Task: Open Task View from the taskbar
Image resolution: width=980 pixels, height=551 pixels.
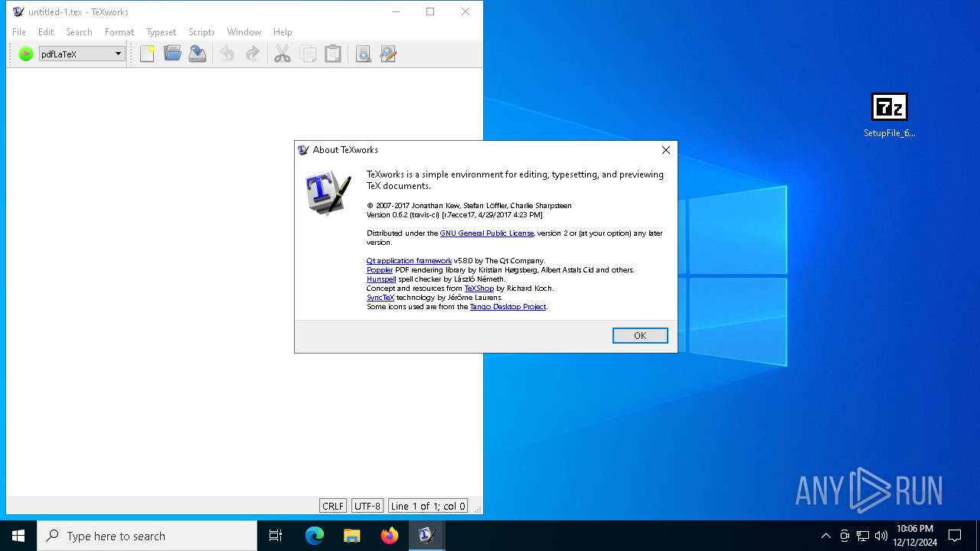Action: 276,536
